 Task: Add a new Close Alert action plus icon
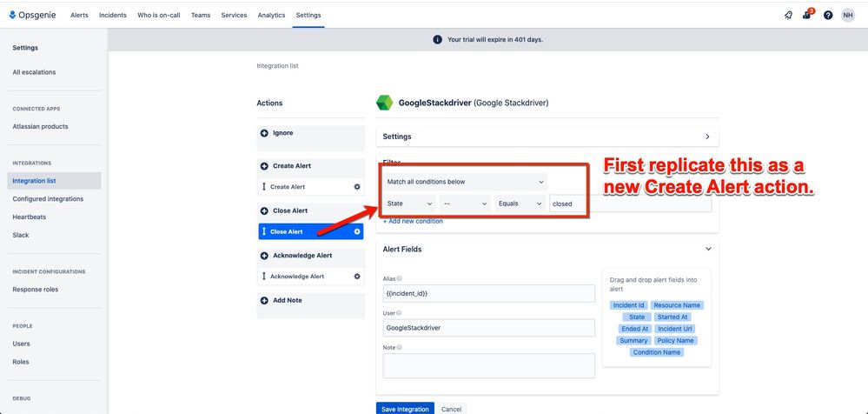pos(264,210)
